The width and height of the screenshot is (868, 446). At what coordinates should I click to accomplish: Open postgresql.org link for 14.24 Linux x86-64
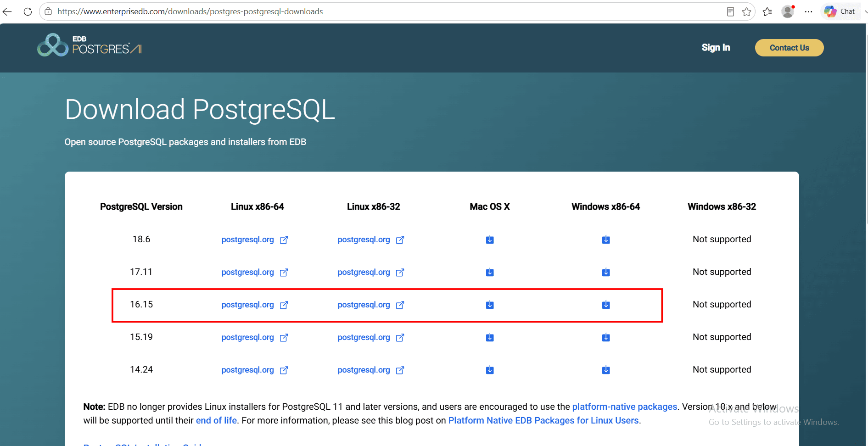click(x=255, y=370)
